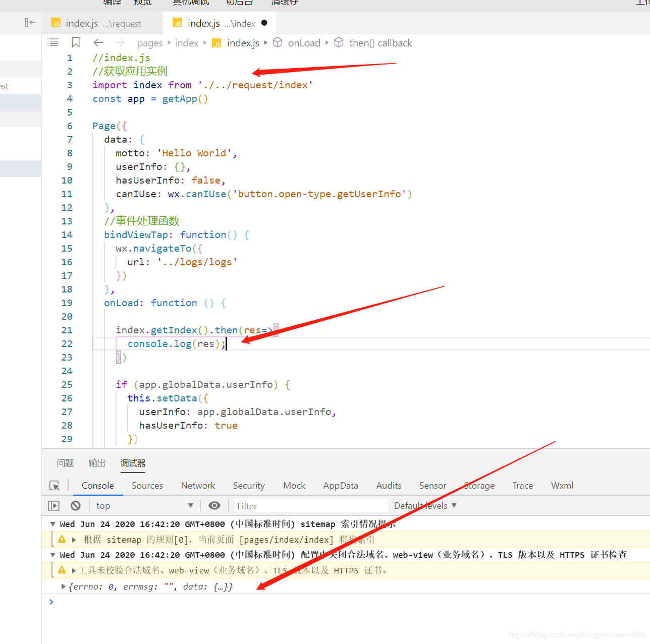Click the JS file icon on index tab
Viewport: 650px width, 644px height.
(x=177, y=23)
